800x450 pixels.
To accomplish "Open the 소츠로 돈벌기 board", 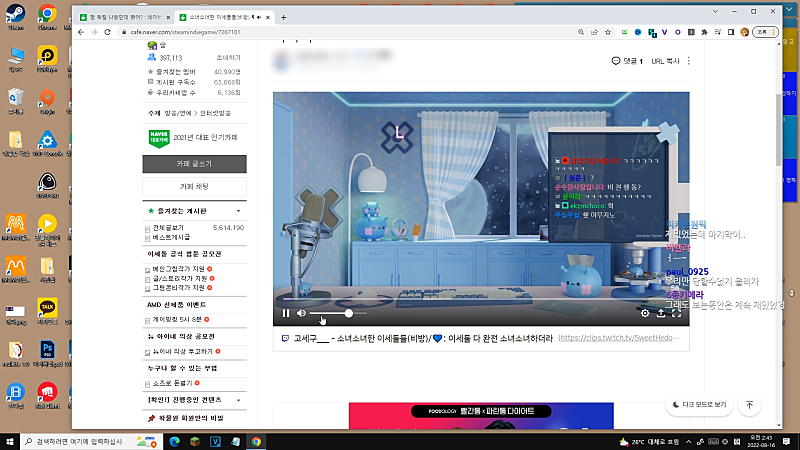I will pyautogui.click(x=172, y=383).
